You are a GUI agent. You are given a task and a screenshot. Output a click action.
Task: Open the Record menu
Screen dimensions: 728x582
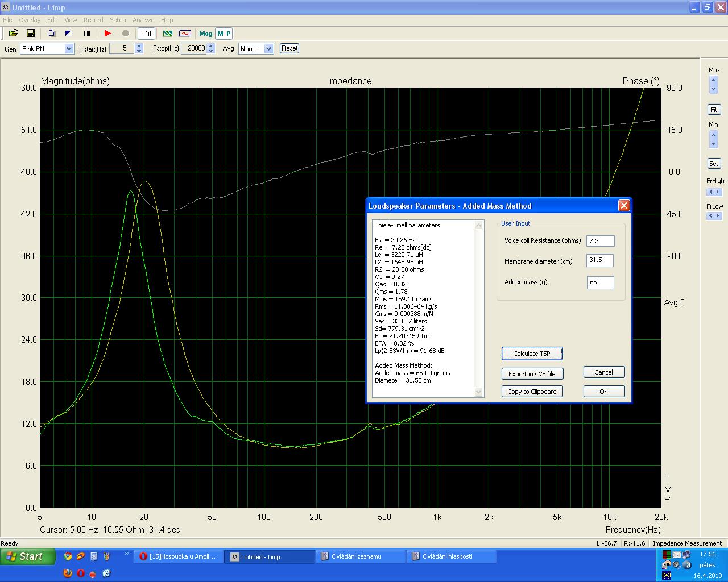(x=93, y=20)
